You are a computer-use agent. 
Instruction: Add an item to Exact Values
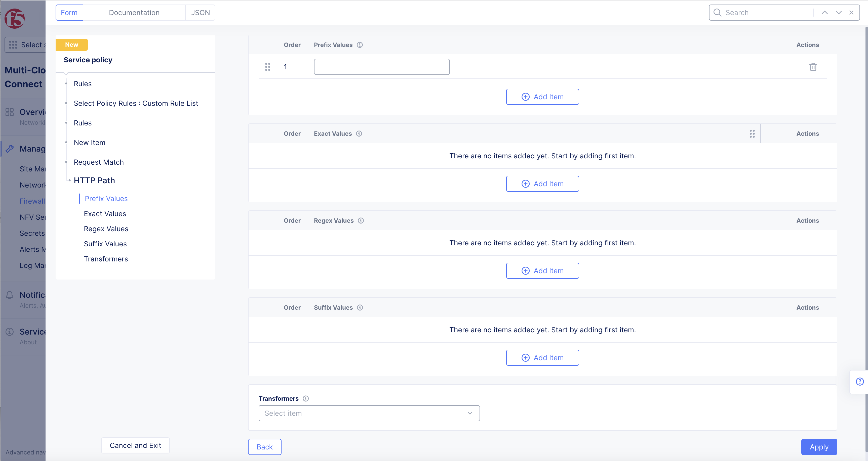(542, 184)
